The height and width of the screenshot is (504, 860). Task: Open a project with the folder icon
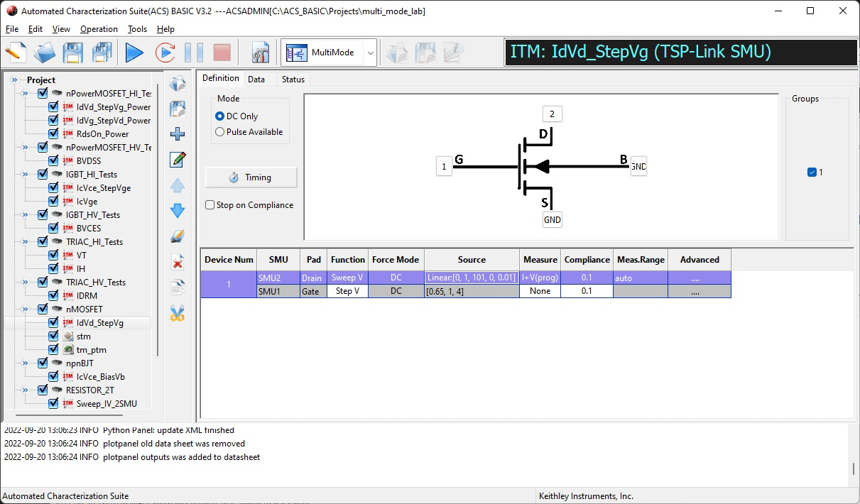tap(44, 53)
